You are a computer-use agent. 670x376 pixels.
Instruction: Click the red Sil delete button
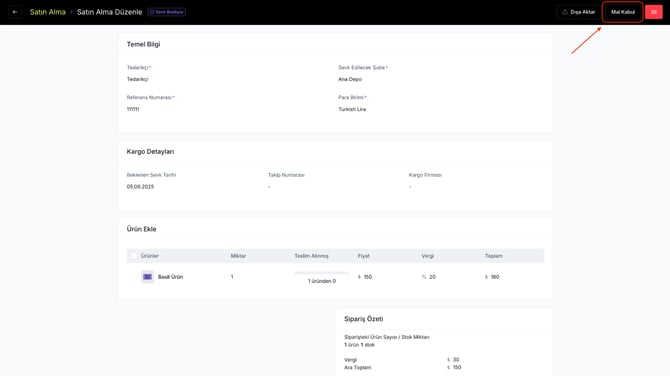(x=654, y=12)
